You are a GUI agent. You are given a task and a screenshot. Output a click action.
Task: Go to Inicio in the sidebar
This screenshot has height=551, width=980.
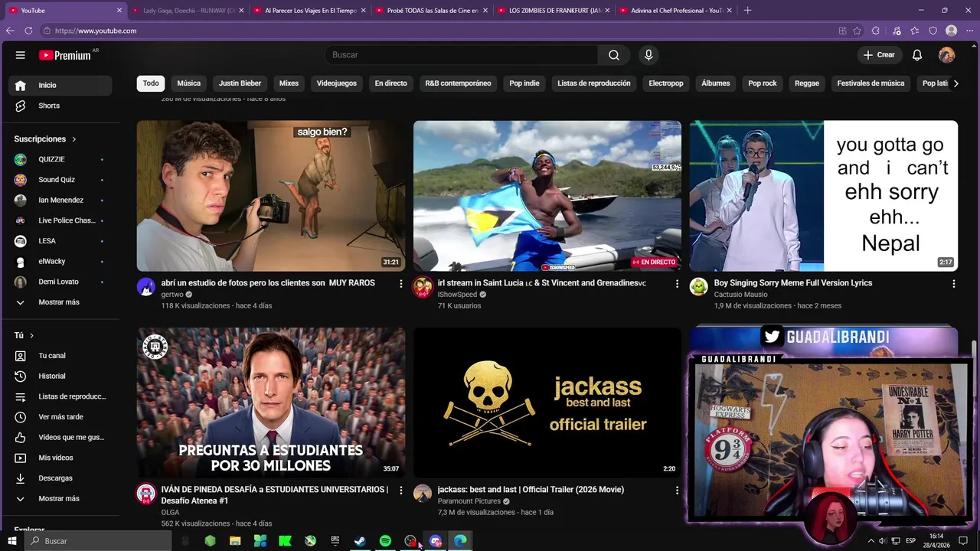pos(60,85)
